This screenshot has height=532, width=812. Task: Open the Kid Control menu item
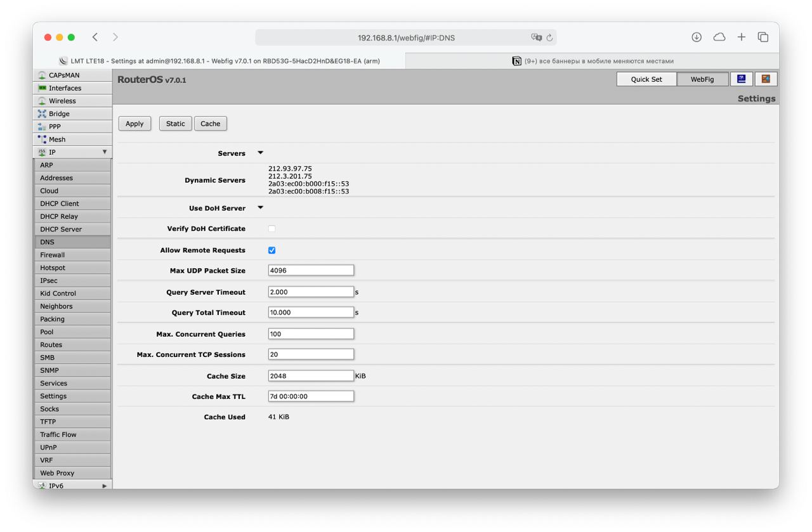(72, 293)
